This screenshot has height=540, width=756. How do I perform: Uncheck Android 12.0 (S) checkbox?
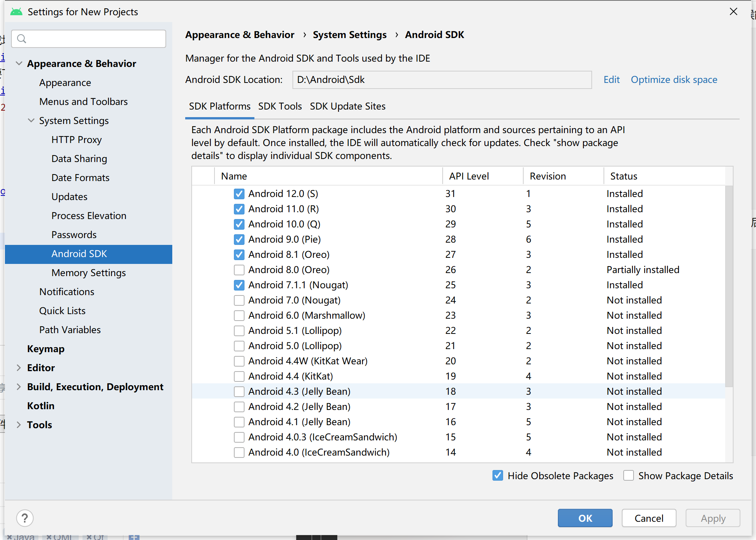(x=239, y=194)
